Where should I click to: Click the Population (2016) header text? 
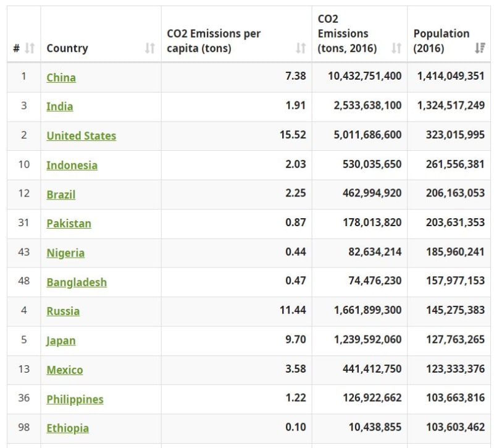pos(442,41)
